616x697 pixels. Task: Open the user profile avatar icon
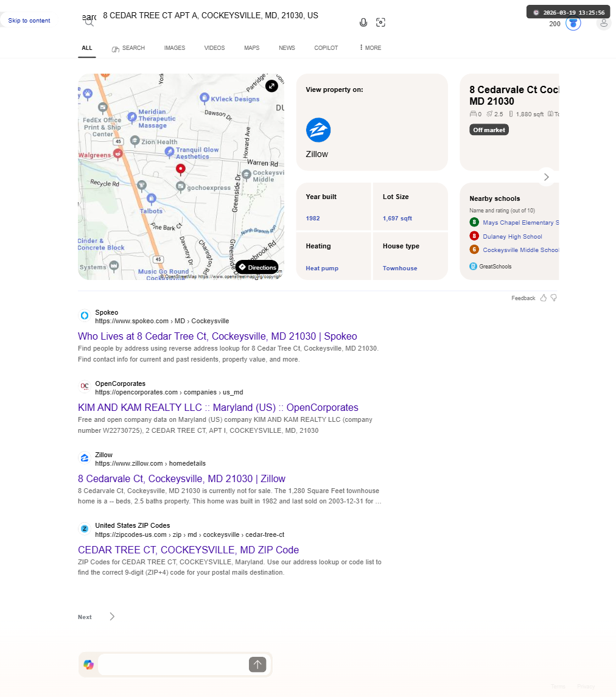pyautogui.click(x=604, y=23)
